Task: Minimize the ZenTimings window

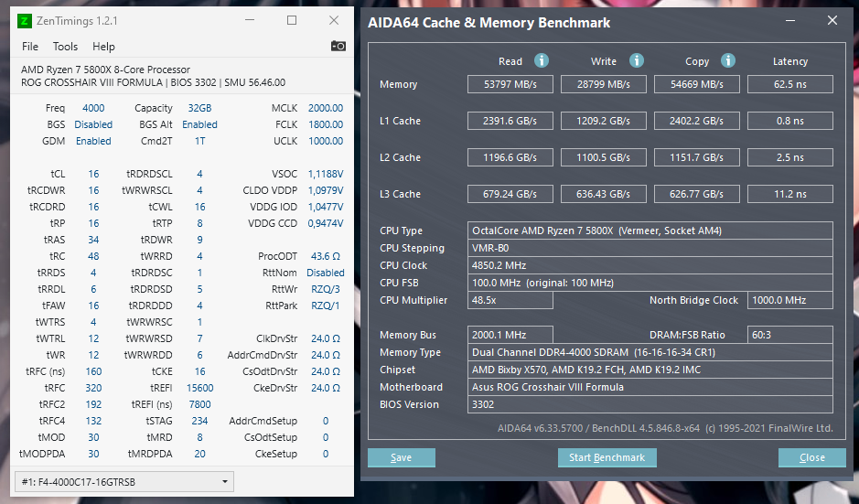Action: click(250, 20)
